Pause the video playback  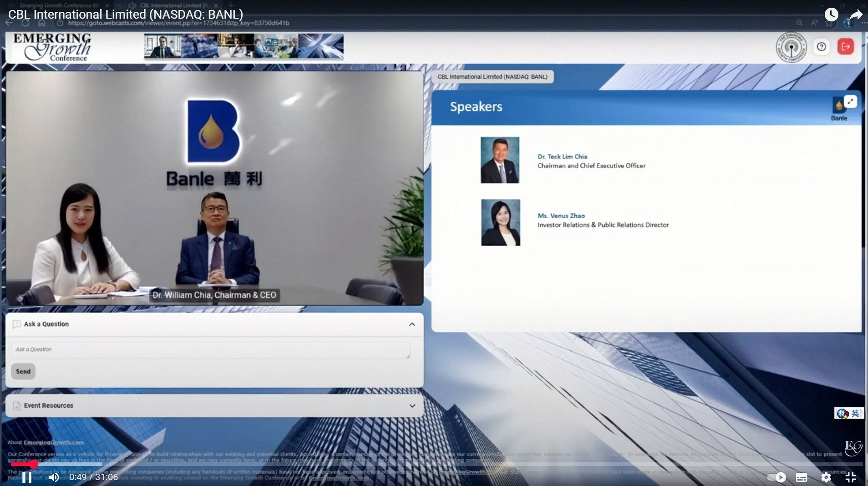(27, 477)
